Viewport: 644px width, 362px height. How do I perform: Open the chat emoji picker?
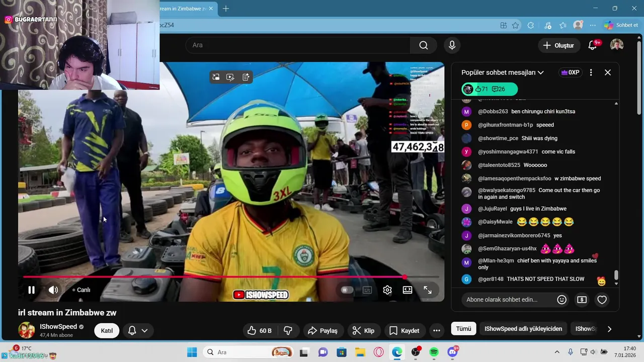[x=562, y=300]
